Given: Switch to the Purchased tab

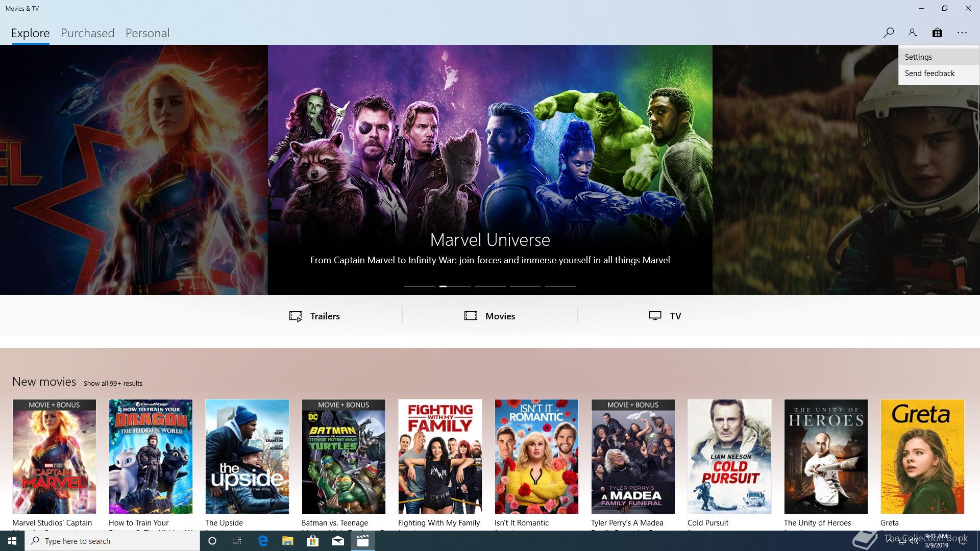Looking at the screenshot, I should click(88, 33).
